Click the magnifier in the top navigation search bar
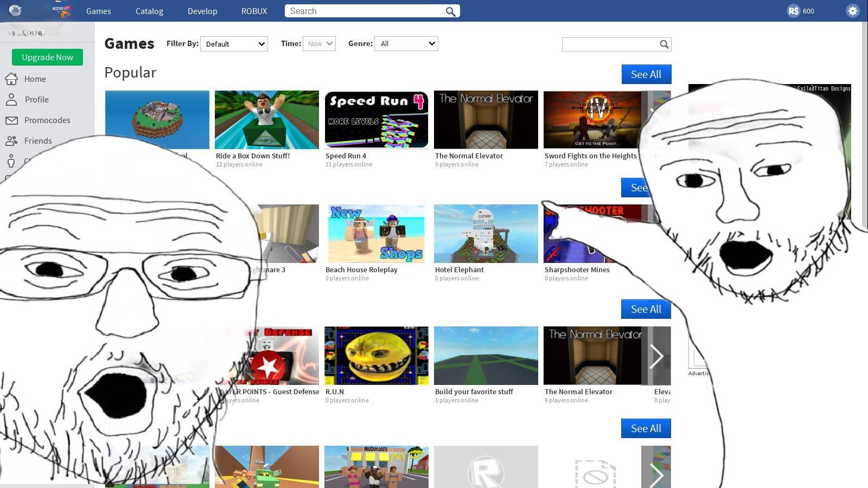The width and height of the screenshot is (868, 488). click(450, 11)
